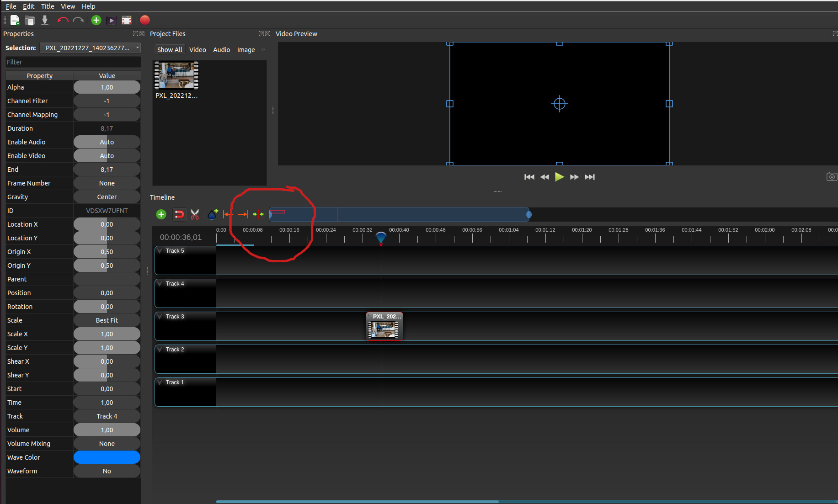
Task: Open the Title menu
Action: tap(48, 6)
